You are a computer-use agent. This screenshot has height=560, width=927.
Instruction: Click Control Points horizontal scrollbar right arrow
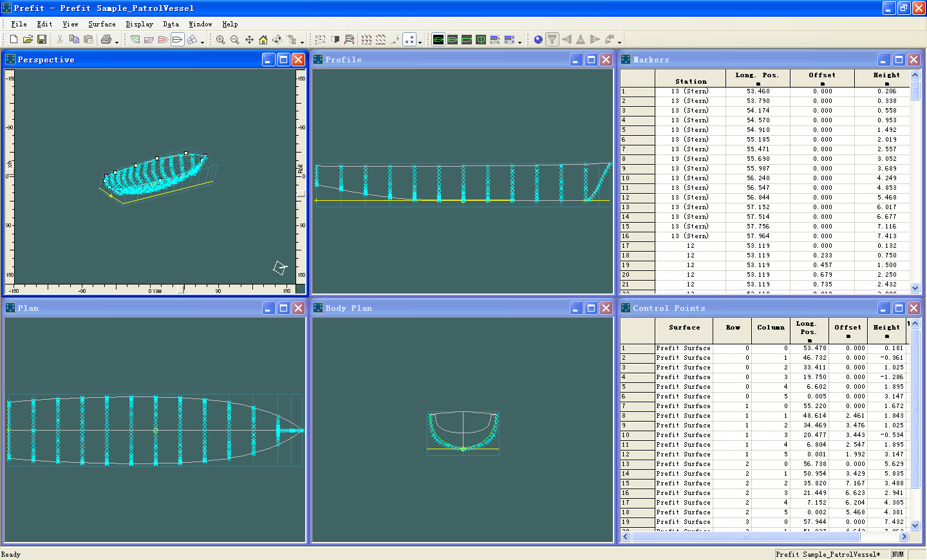click(x=904, y=536)
